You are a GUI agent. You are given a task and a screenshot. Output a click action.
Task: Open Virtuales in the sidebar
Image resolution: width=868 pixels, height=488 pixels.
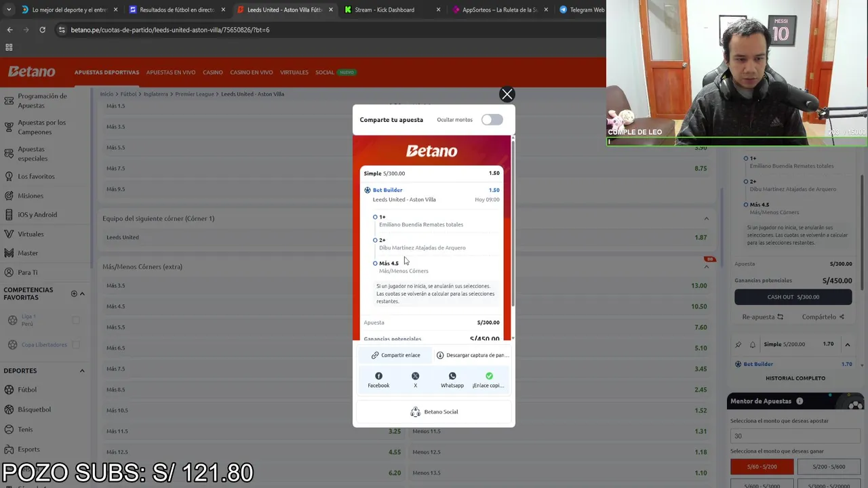pyautogui.click(x=31, y=234)
